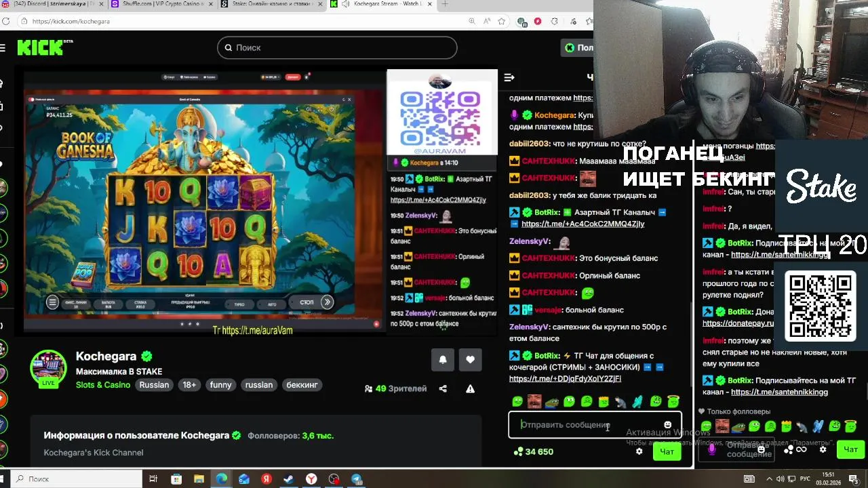Open Stake Онлайн-казино browser tab
Viewport: 868px width, 488px height.
(271, 4)
